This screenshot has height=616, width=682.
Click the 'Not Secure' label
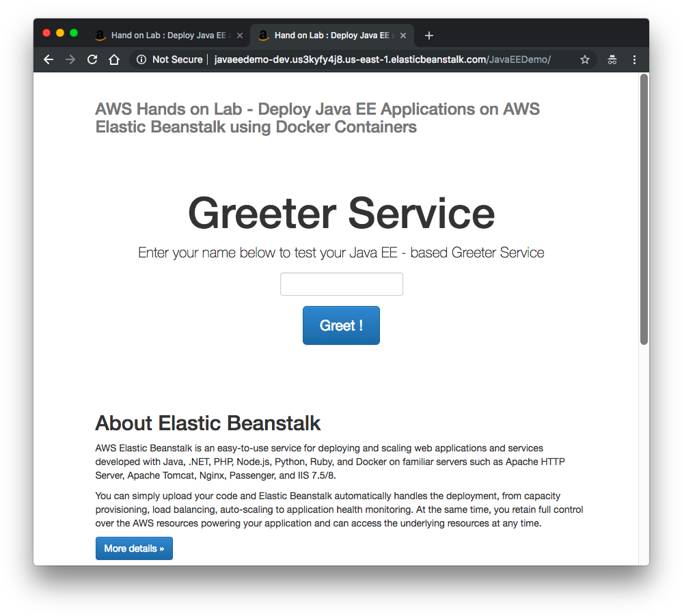coord(178,59)
